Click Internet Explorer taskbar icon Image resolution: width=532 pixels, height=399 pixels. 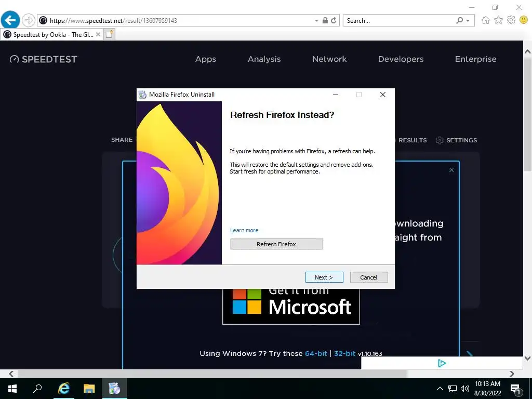point(64,389)
